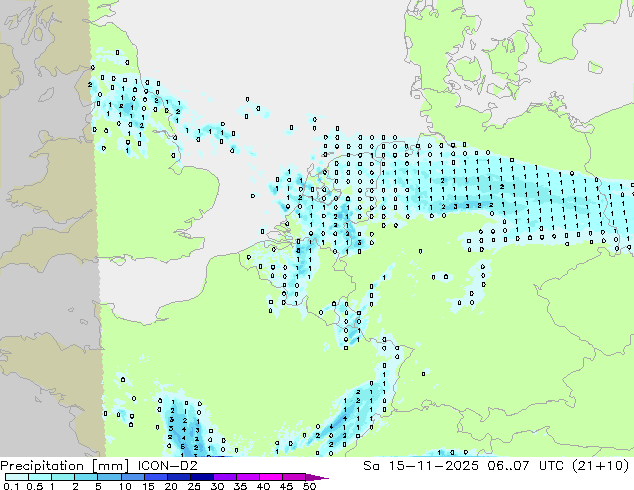Click the '06..07' time range text
Screen dimensions: 634x490
point(508,466)
